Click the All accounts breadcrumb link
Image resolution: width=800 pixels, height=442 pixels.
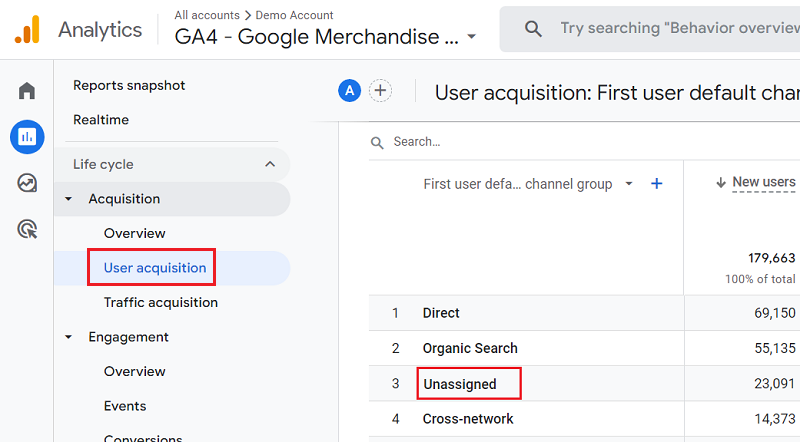[x=207, y=15]
